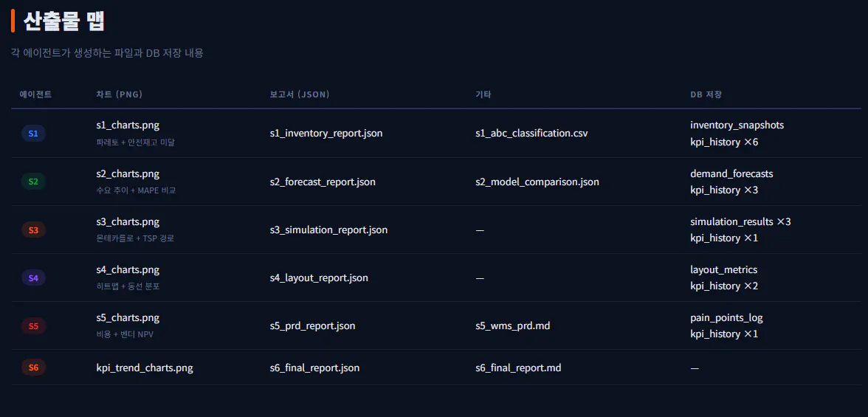Click the 에이전트 column header

tap(36, 94)
